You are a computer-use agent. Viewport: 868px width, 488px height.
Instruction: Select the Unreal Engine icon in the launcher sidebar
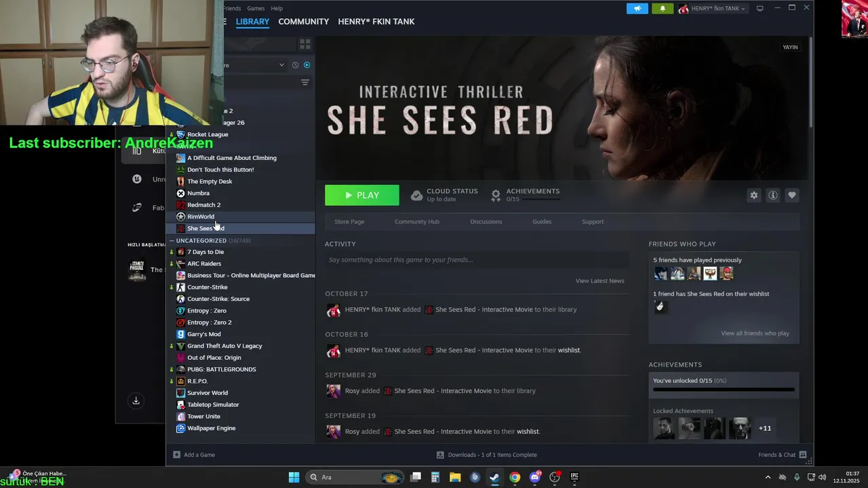tap(137, 179)
